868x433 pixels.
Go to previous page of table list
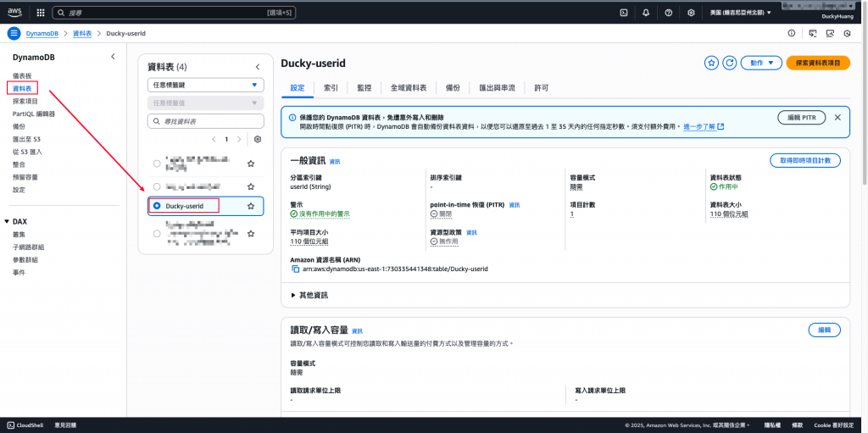coord(214,140)
